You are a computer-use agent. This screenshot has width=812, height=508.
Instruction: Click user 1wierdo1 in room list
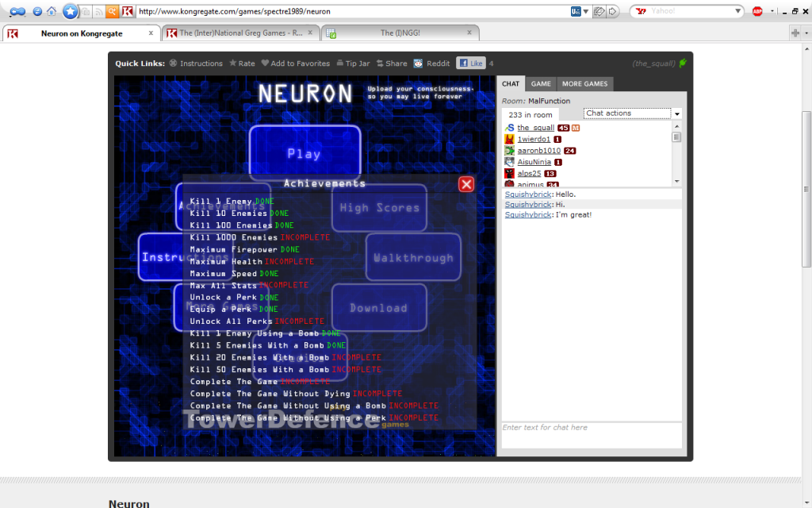[534, 139]
